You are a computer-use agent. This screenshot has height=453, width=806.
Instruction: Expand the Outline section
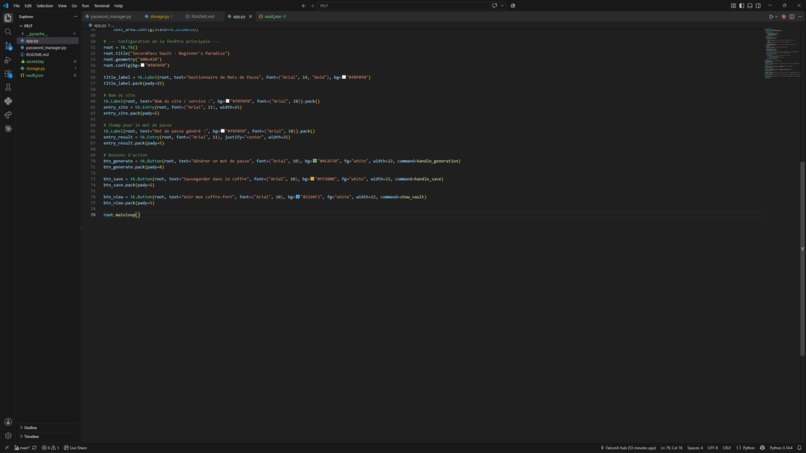[x=30, y=427]
